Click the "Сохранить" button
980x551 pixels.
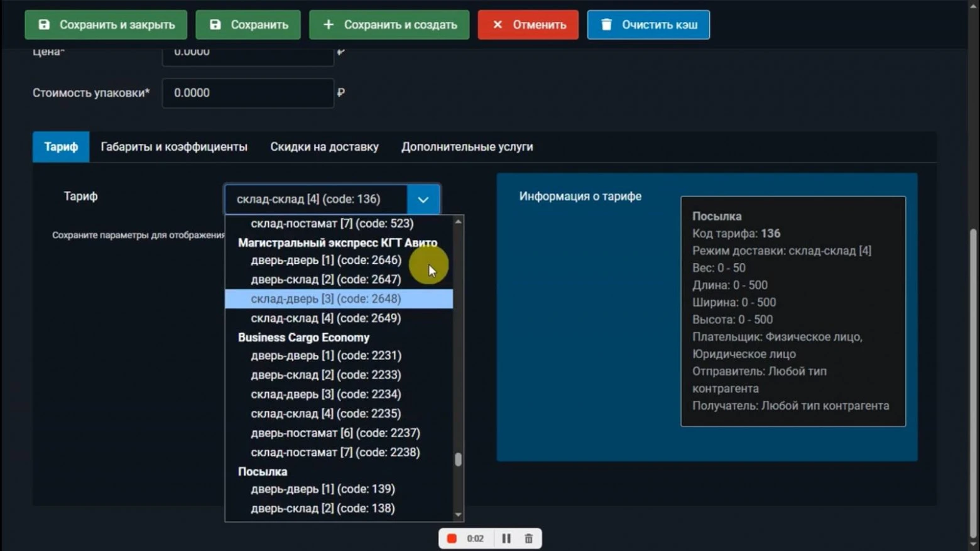point(248,25)
